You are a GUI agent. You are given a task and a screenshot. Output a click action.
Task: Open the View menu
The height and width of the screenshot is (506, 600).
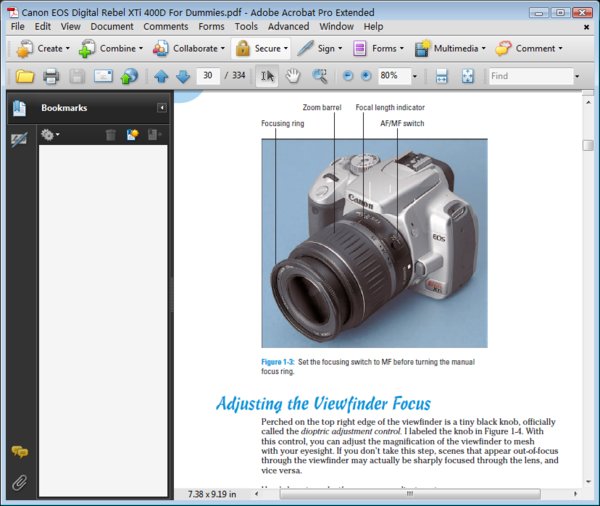(x=70, y=27)
